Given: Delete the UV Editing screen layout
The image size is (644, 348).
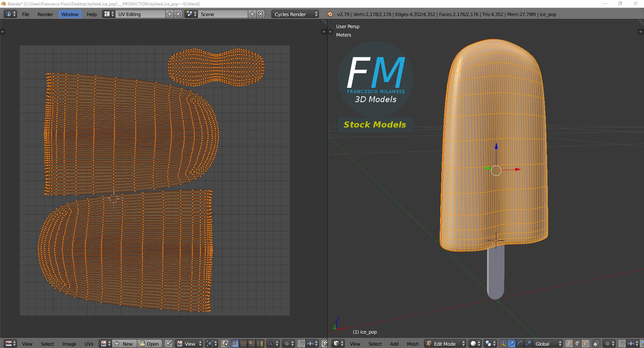Looking at the screenshot, I should point(178,14).
